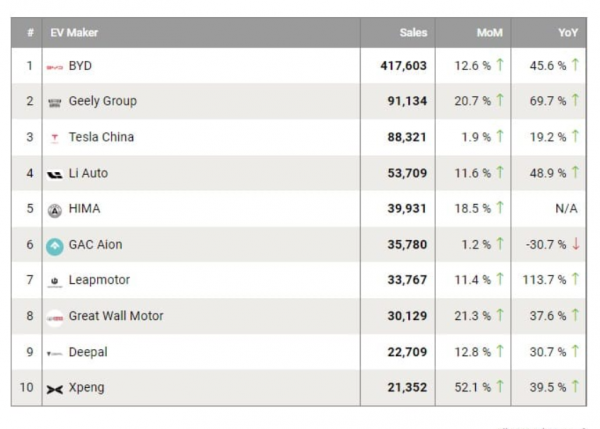Click the Leapmotor logo icon
The image size is (600, 429).
click(x=54, y=281)
